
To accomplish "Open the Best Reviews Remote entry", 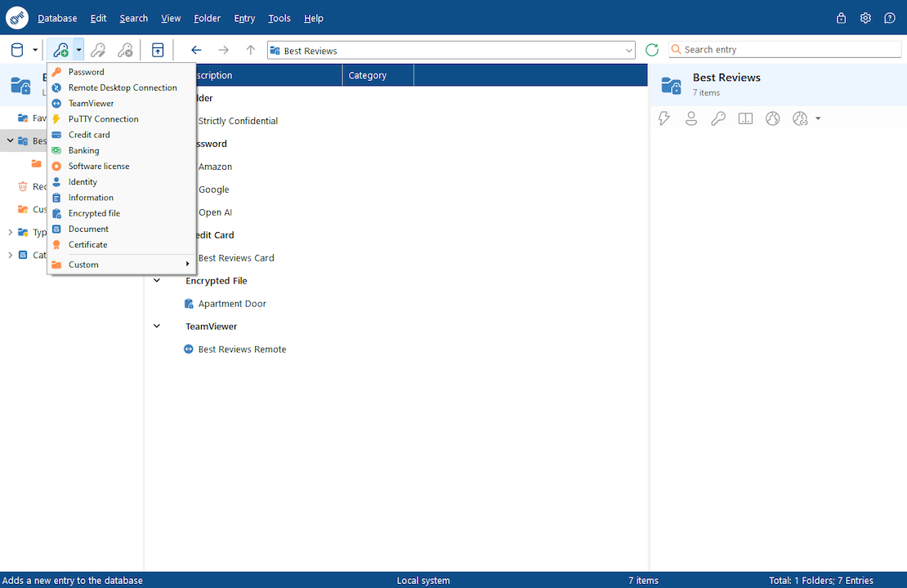I will click(x=242, y=350).
